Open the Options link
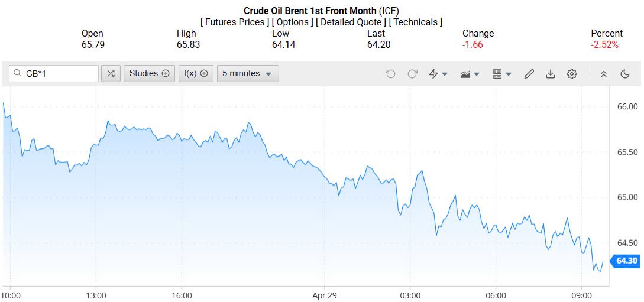The width and height of the screenshot is (644, 302). coord(293,22)
